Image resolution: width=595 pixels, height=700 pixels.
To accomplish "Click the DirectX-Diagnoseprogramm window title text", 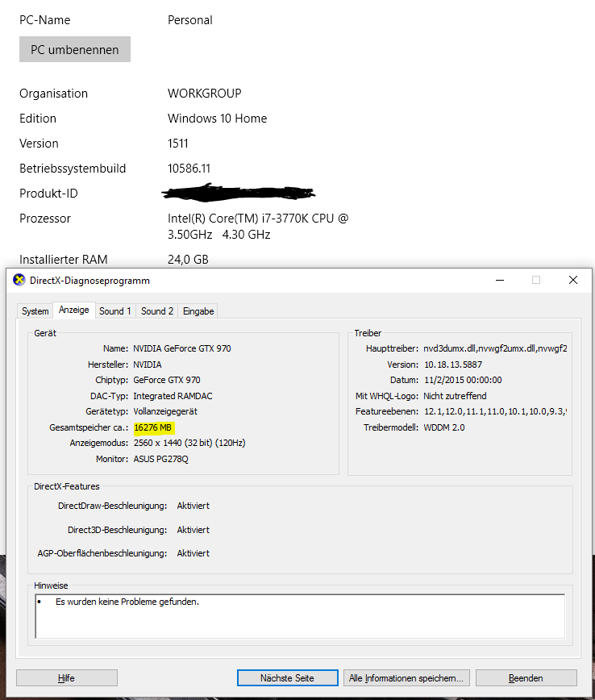I will coord(89,281).
